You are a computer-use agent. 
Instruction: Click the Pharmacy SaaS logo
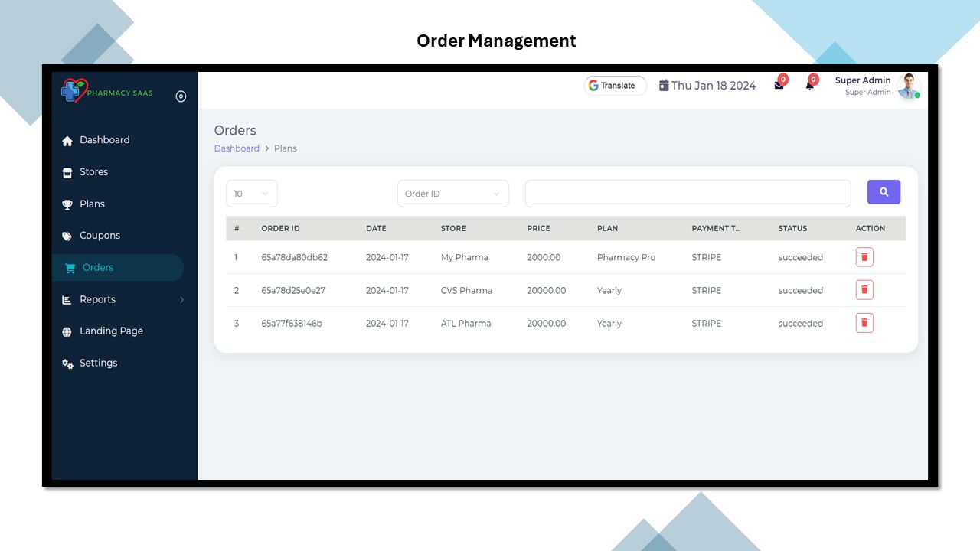tap(107, 92)
